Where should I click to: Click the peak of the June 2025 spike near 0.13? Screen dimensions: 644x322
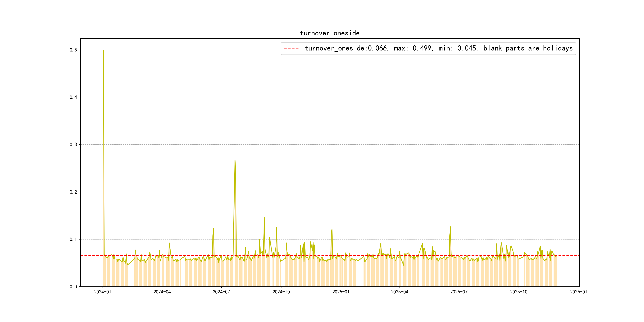(450, 227)
